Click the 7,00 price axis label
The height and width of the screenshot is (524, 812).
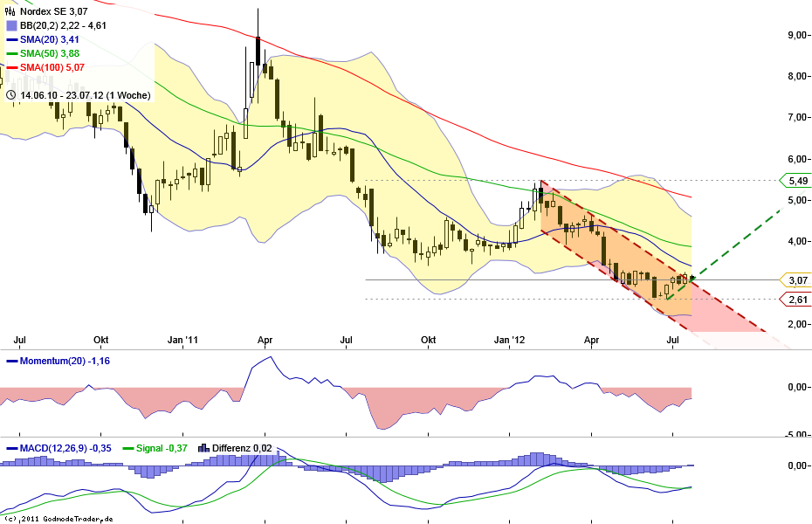point(796,118)
